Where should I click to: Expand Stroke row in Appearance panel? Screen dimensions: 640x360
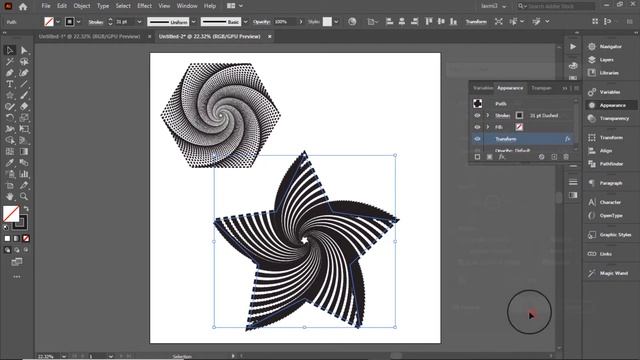click(487, 116)
